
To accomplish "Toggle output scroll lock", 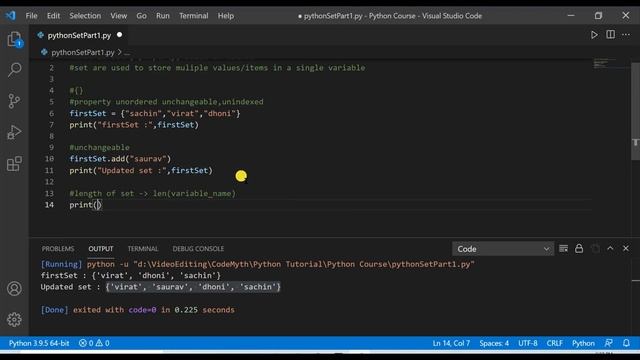I will pyautogui.click(x=579, y=249).
